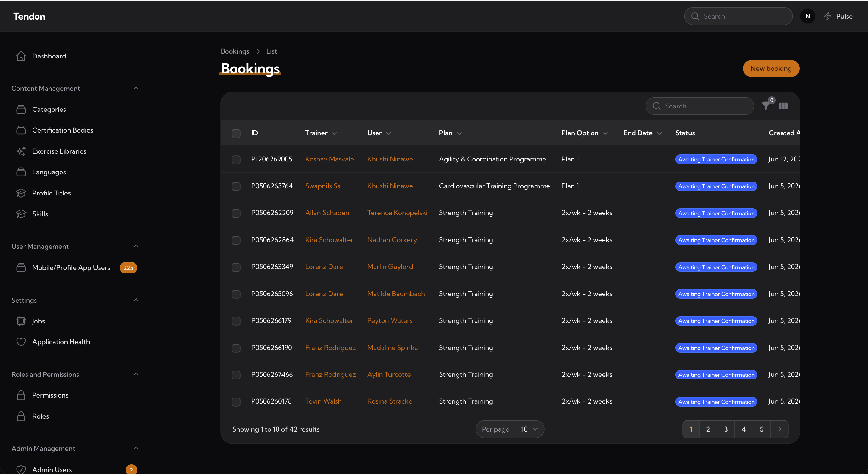This screenshot has height=474, width=868.
Task: Sort by the Trainer column
Action: tap(321, 133)
